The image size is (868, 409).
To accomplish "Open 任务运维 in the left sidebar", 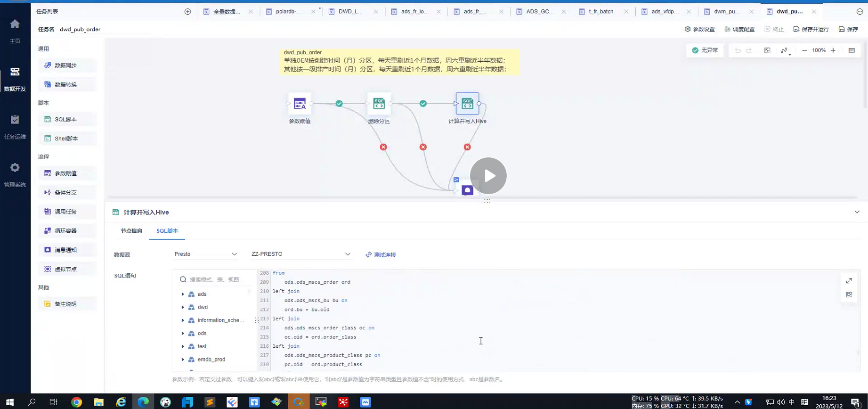I will click(x=15, y=126).
